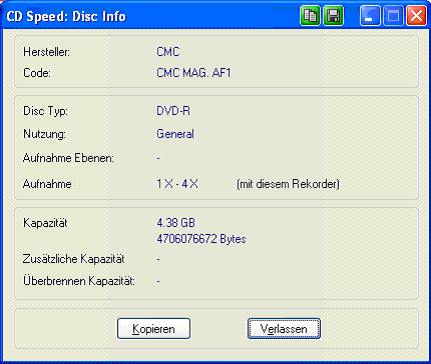Click the Überbrennen Kapazität label
Screen dimensions: 431x364
(x=79, y=281)
